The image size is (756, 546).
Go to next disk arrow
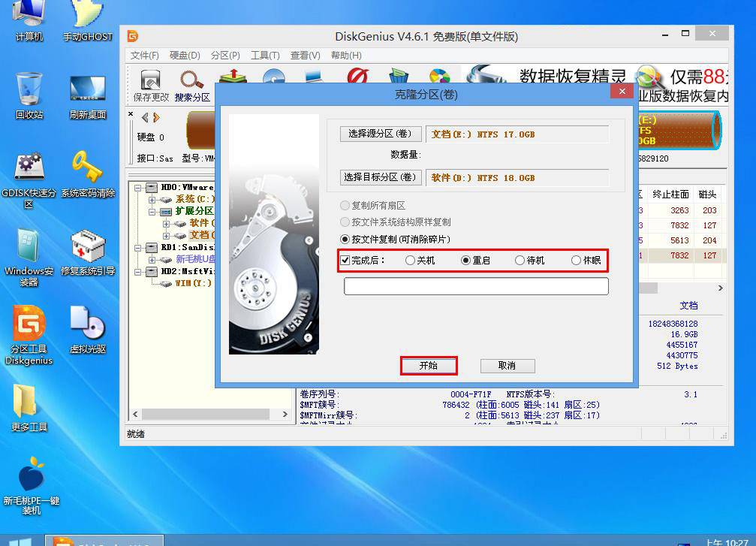point(155,117)
